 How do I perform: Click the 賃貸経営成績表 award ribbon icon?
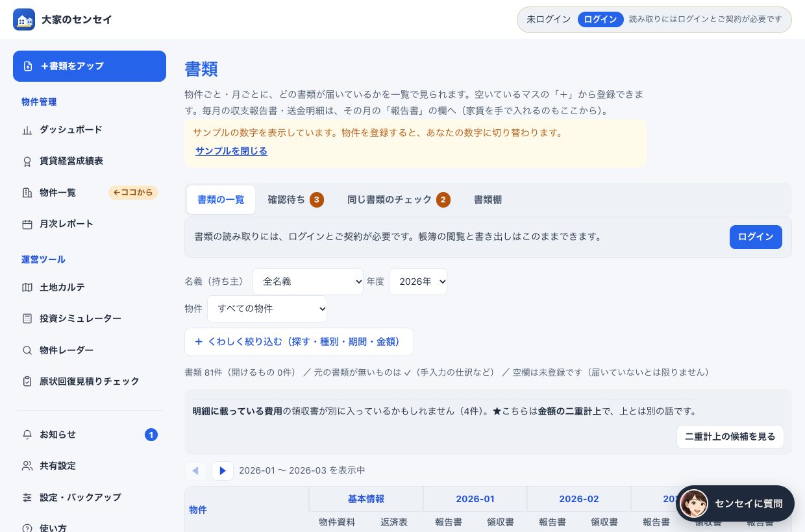coord(27,161)
